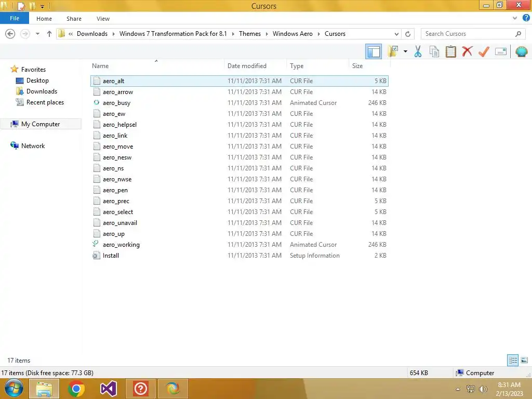Click the red X Delete icon

click(x=467, y=51)
